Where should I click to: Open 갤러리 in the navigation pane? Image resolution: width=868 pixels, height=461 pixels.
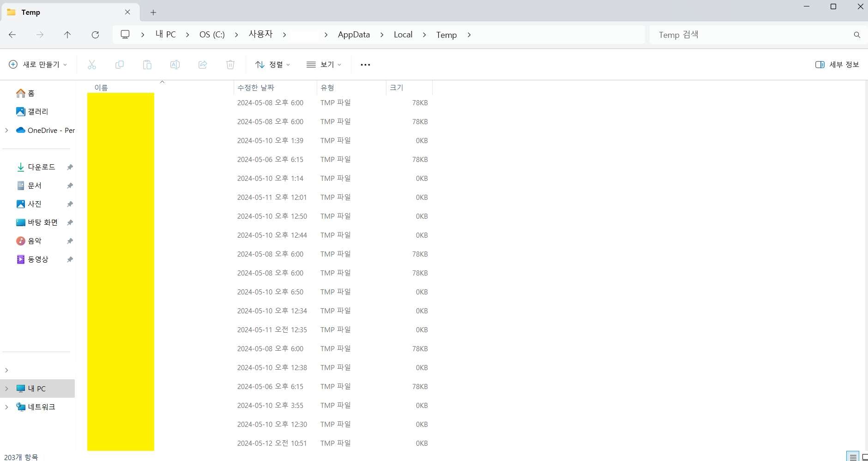pyautogui.click(x=32, y=112)
